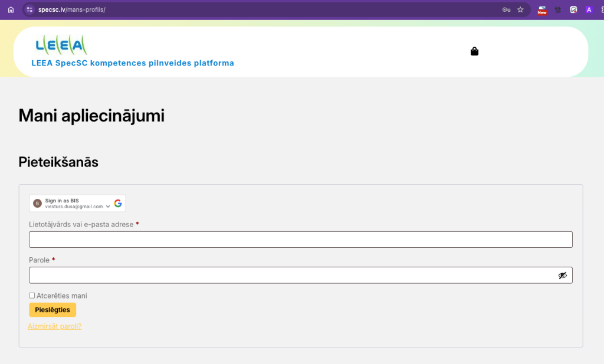Viewport: 604px width, 364px height.
Task: Enable the Atcerēties mani checkbox
Action: [x=32, y=296]
